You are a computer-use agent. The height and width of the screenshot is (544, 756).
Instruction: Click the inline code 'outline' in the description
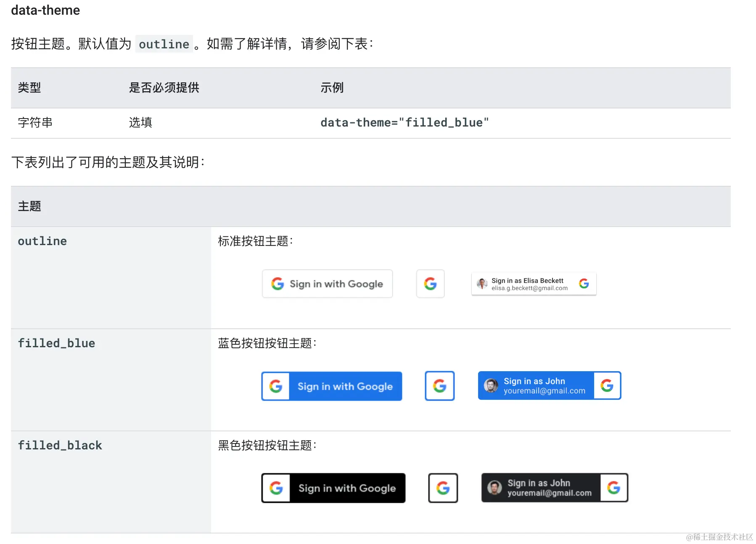[x=164, y=44]
